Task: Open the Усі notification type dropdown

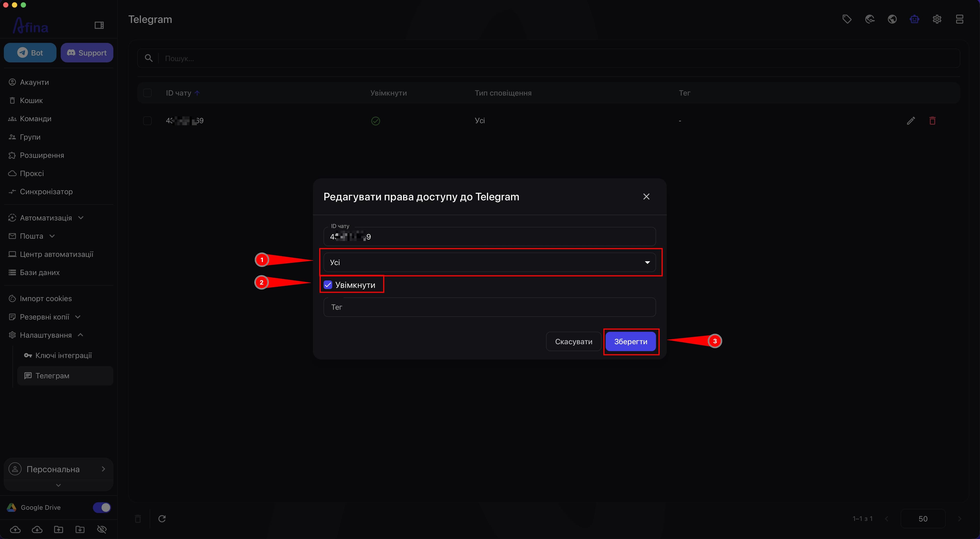Action: pos(490,262)
